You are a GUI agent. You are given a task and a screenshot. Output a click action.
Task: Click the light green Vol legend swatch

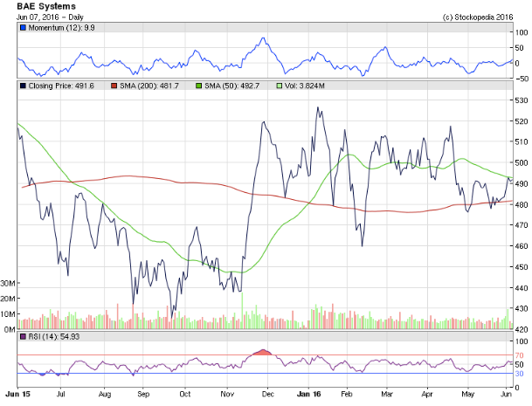(x=280, y=86)
